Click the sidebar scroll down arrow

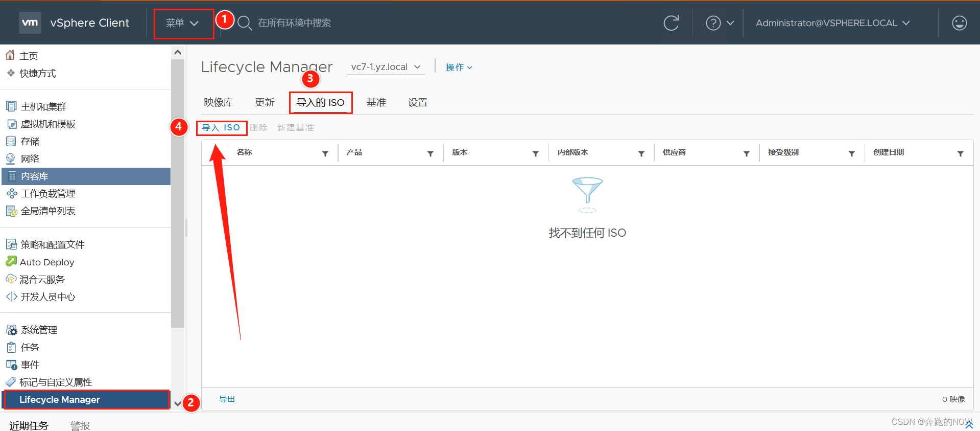pos(178,403)
